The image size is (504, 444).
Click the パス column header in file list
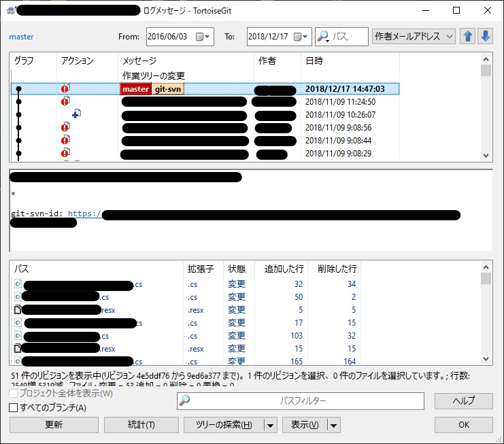tap(97, 269)
